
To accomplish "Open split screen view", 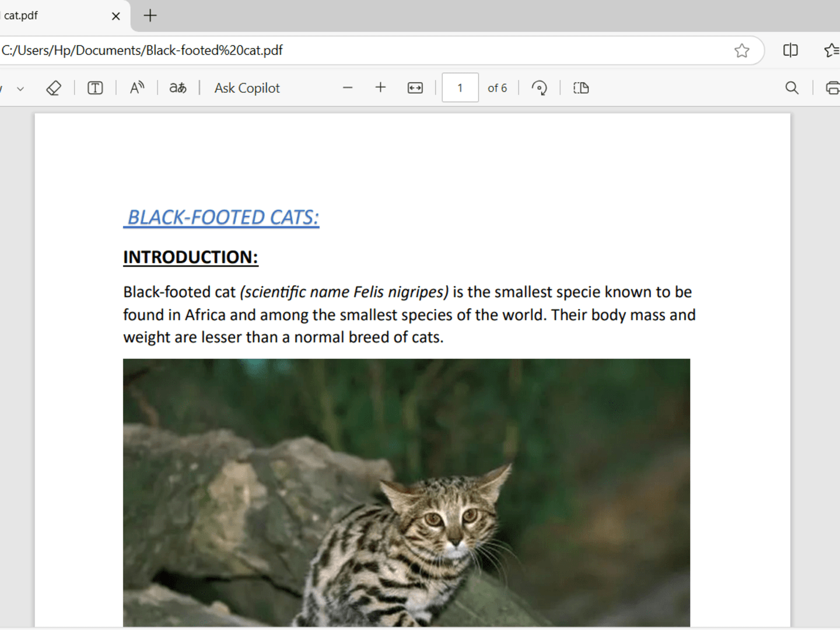I will coord(790,51).
